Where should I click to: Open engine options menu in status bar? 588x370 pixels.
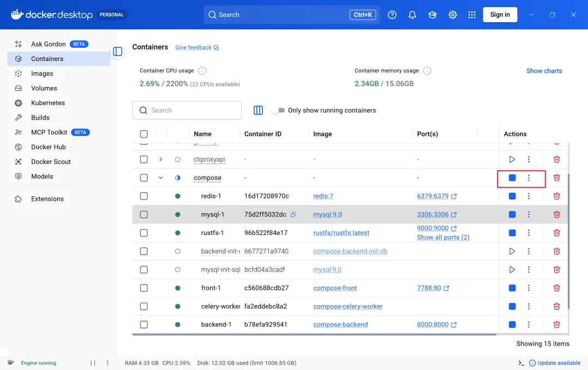107,363
